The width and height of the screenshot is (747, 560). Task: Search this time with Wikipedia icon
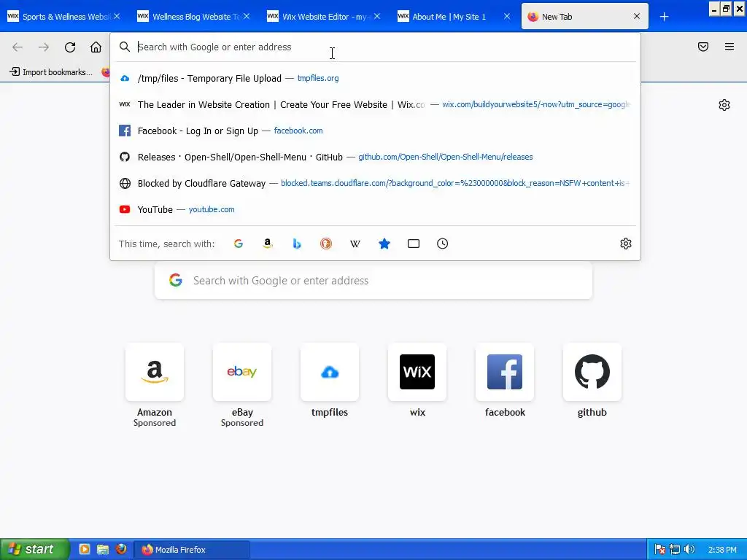tap(355, 244)
